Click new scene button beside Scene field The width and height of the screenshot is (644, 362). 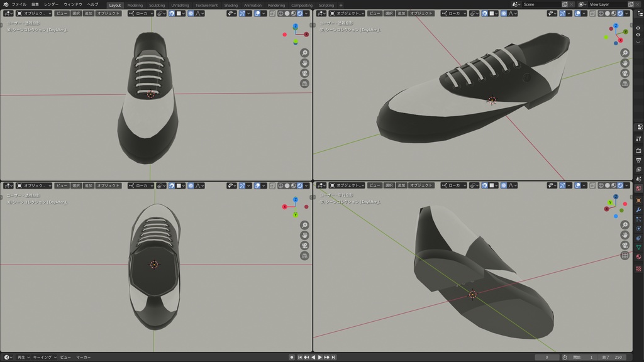(565, 4)
